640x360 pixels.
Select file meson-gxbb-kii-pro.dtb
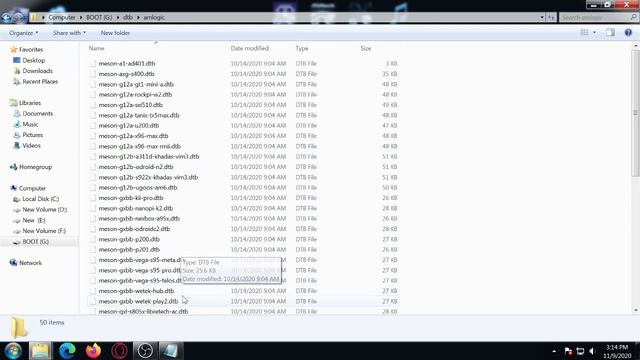(x=131, y=198)
